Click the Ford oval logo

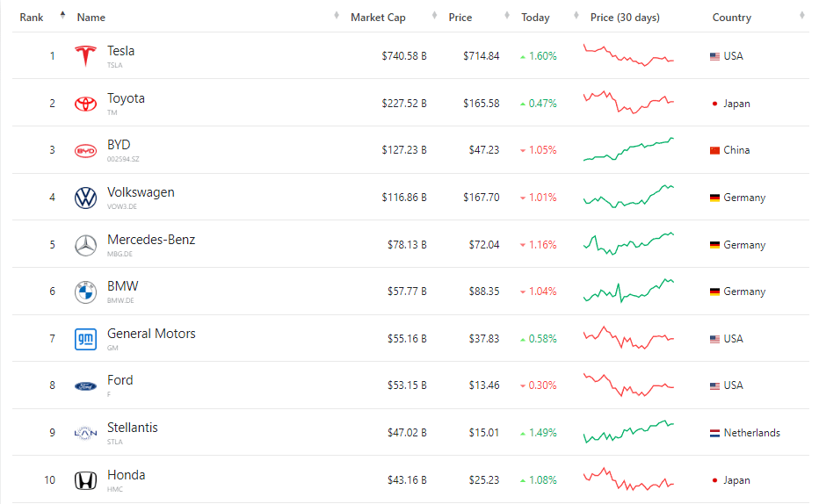tap(85, 386)
